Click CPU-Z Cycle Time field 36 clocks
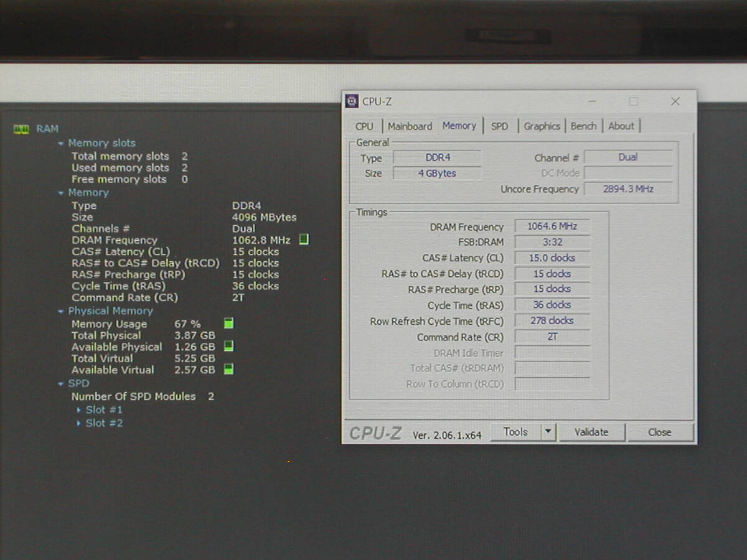Image resolution: width=747 pixels, height=560 pixels. coord(552,305)
